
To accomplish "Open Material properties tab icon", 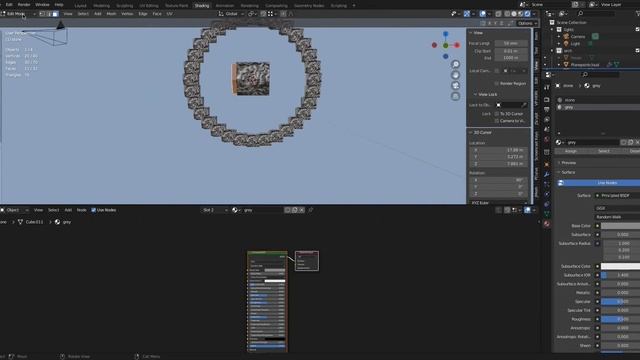I will 547,224.
